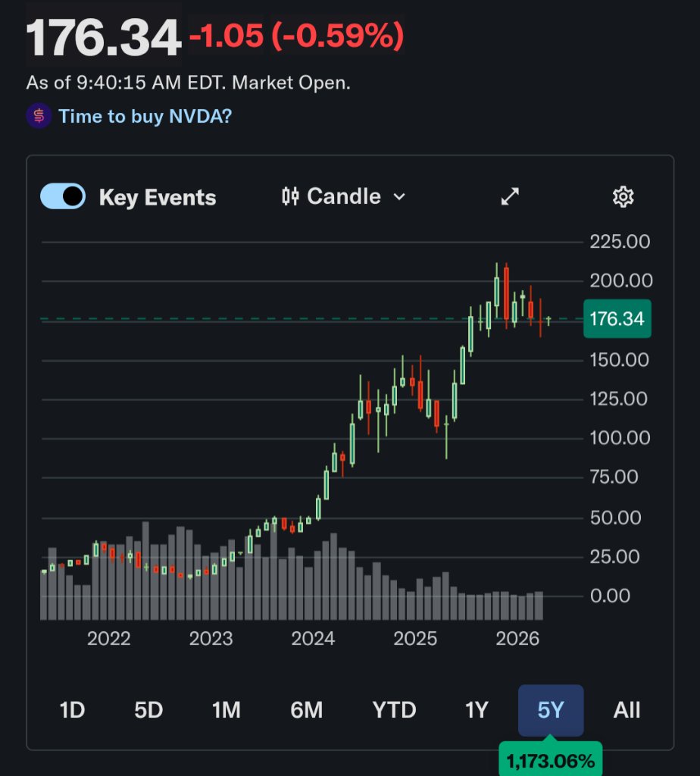The width and height of the screenshot is (700, 776).
Task: Choose the 6M time range
Action: (x=306, y=710)
